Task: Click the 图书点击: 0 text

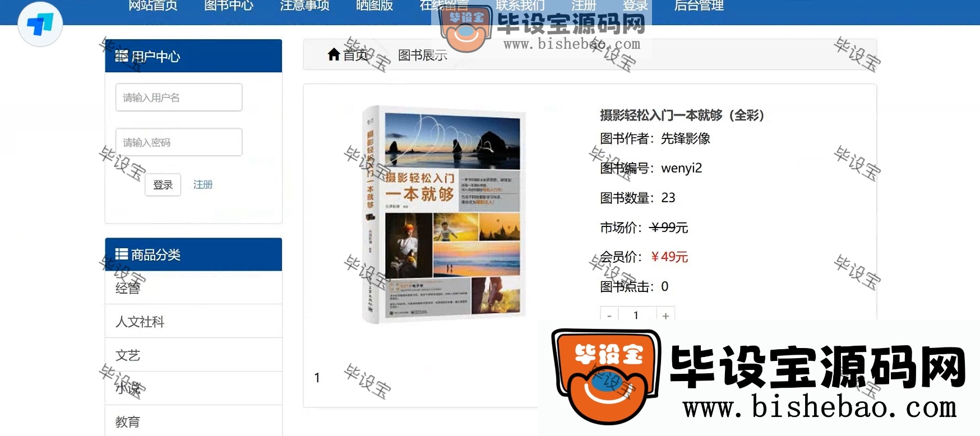Action: [x=634, y=286]
